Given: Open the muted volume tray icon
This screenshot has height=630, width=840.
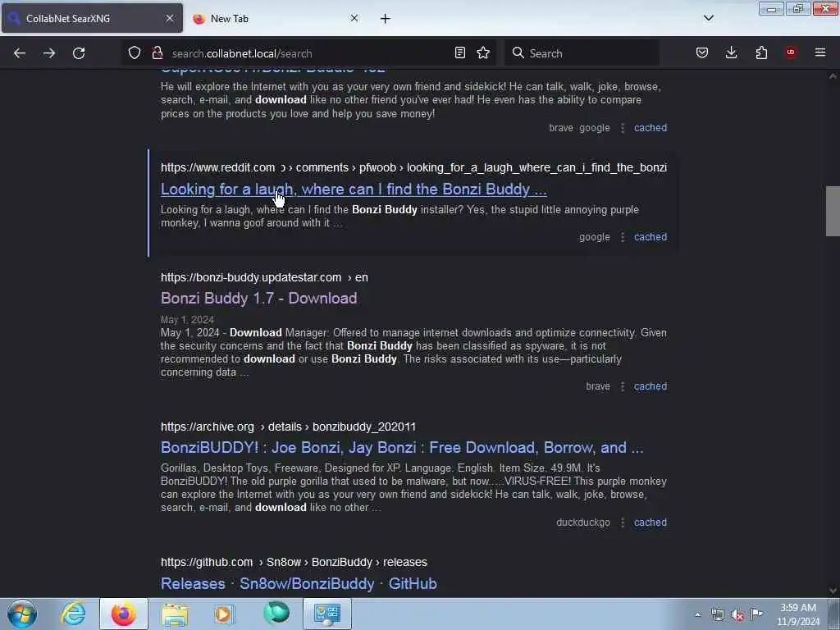Looking at the screenshot, I should tap(737, 615).
